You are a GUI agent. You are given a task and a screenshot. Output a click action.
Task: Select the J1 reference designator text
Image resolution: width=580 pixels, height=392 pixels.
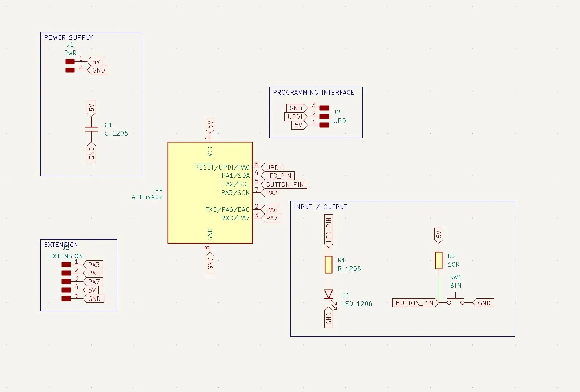click(70, 45)
